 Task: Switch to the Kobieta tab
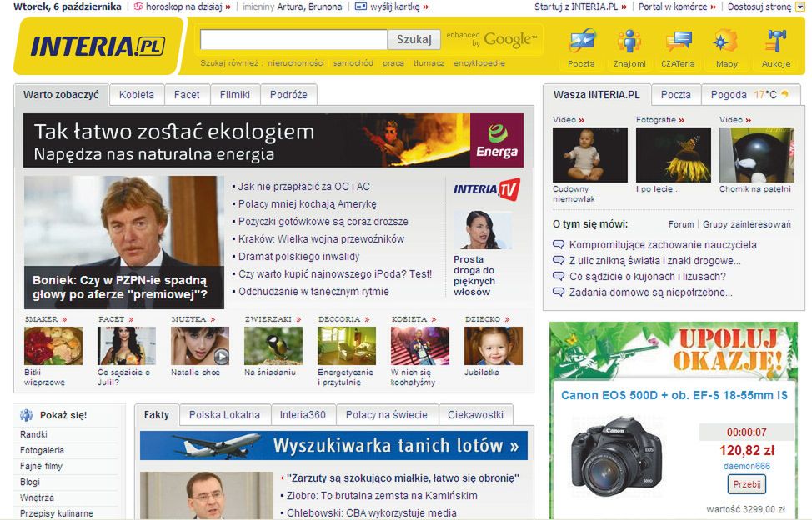[136, 94]
